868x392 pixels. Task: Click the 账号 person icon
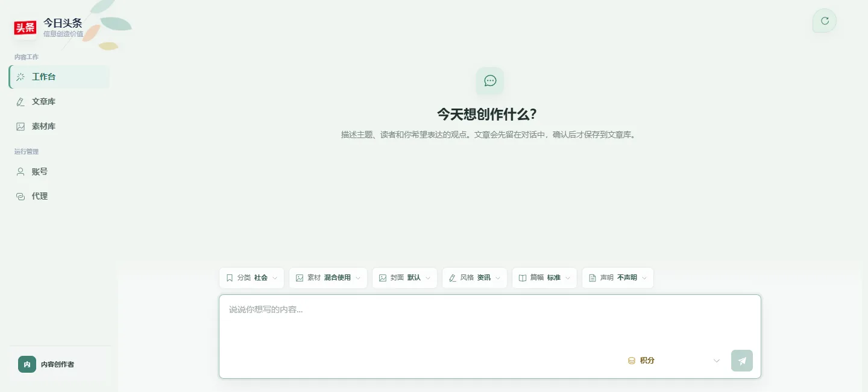tap(20, 171)
